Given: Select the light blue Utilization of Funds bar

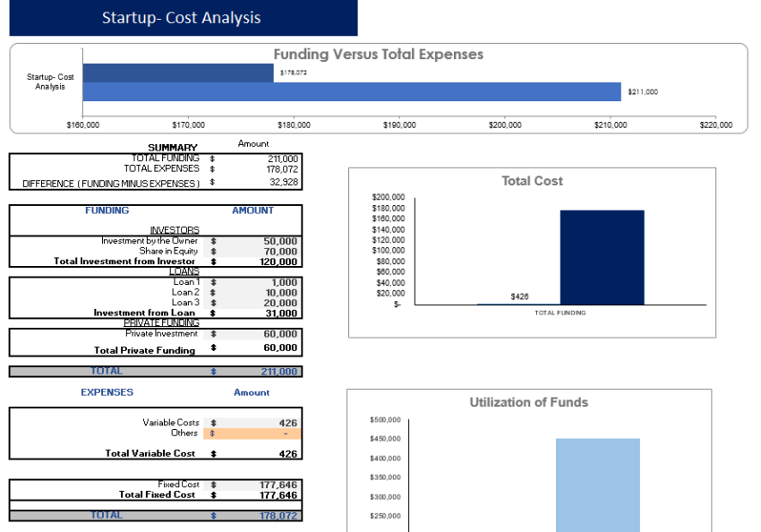Looking at the screenshot, I should (597, 484).
